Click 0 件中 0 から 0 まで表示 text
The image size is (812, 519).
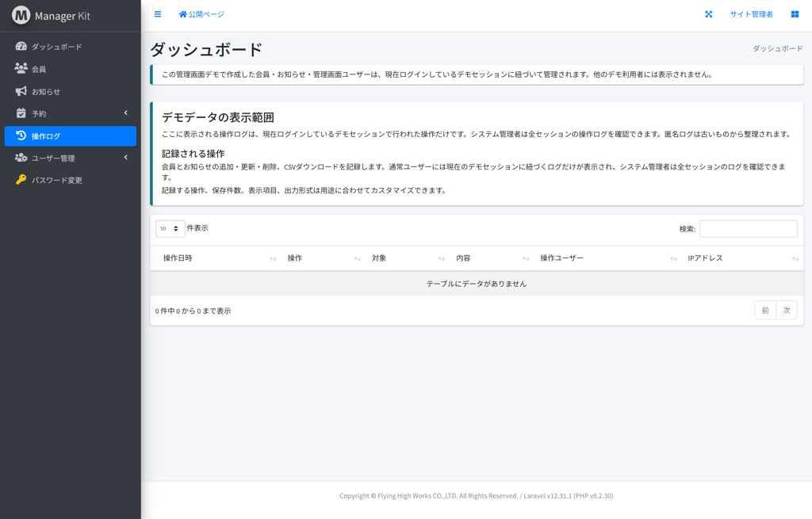click(193, 311)
